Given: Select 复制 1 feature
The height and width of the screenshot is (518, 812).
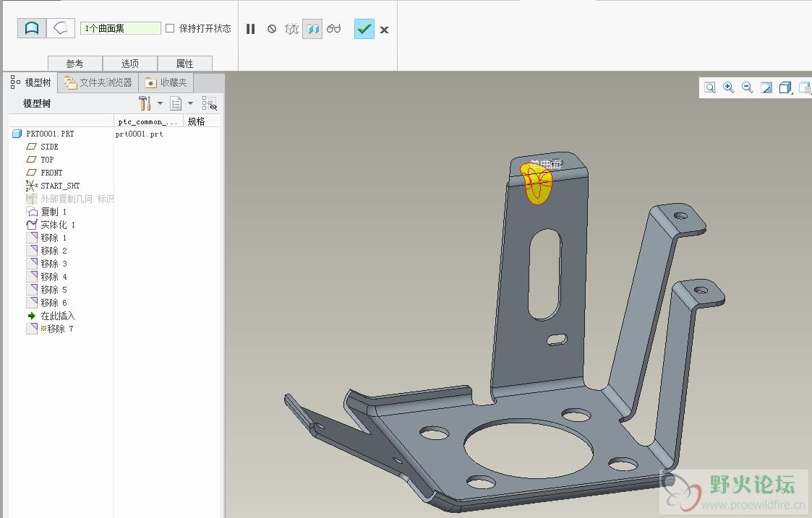Looking at the screenshot, I should point(54,212).
